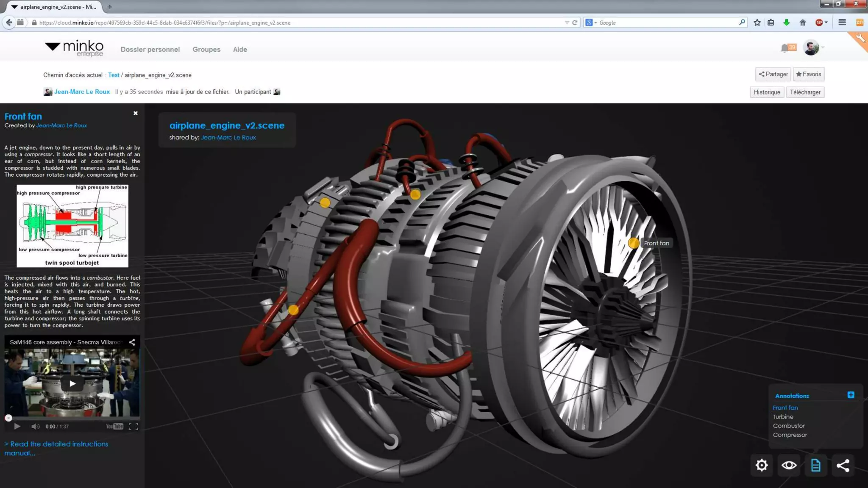Screen dimensions: 868x488
Task: Open the notifications bell icon
Action: (785, 48)
